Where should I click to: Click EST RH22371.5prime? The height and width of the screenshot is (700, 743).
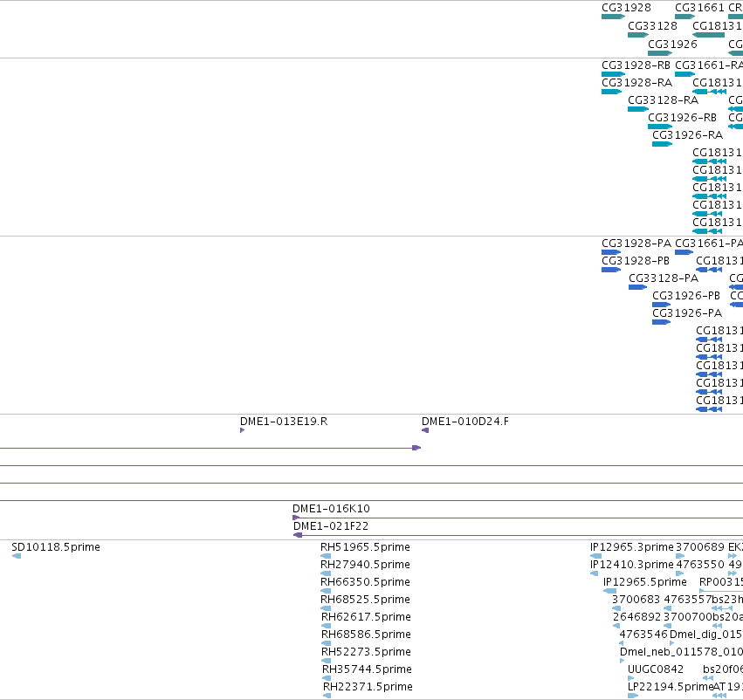tap(327, 696)
